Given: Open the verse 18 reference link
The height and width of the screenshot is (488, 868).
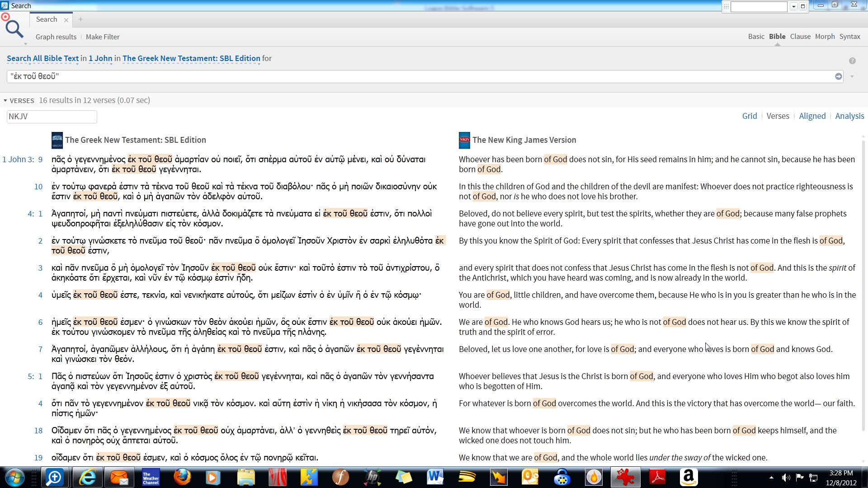Looking at the screenshot, I should pyautogui.click(x=38, y=431).
